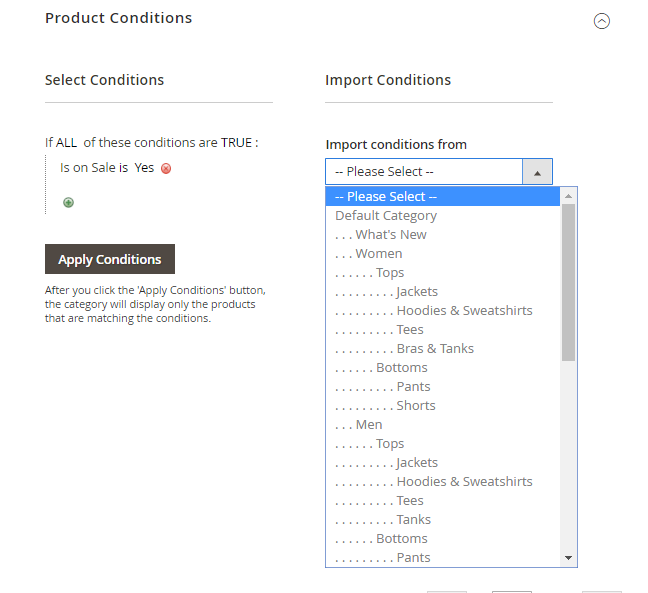Pick the Women category option
The height and width of the screenshot is (593, 648).
pyautogui.click(x=378, y=254)
